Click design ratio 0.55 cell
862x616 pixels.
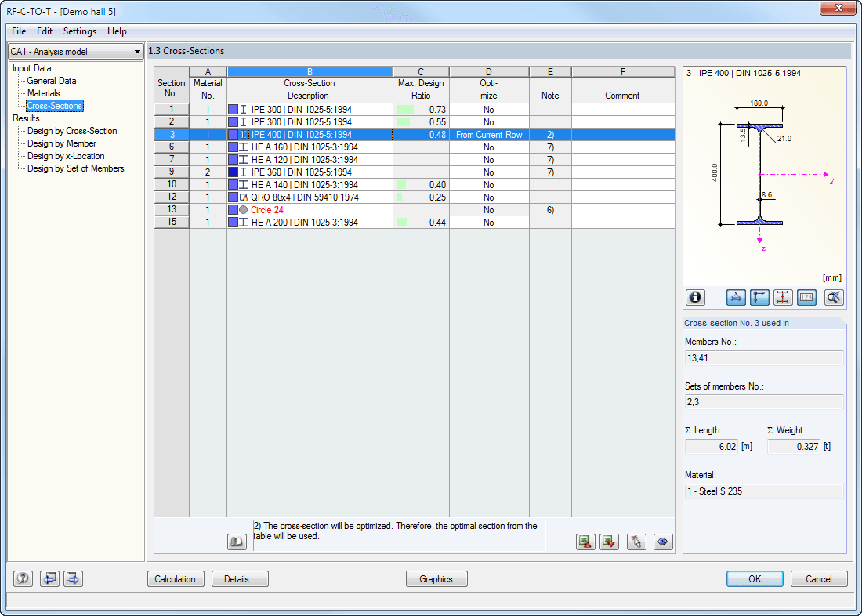click(x=421, y=122)
